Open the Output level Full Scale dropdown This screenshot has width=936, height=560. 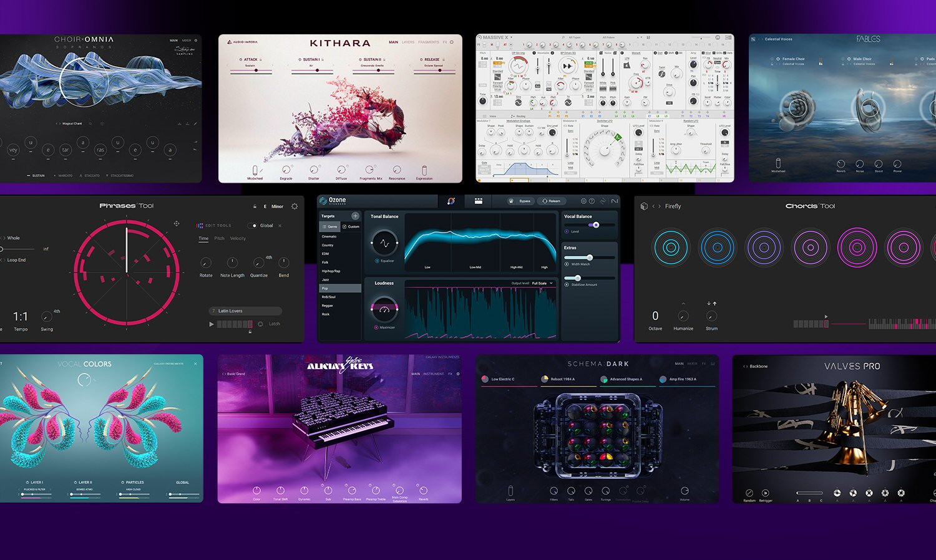542,283
